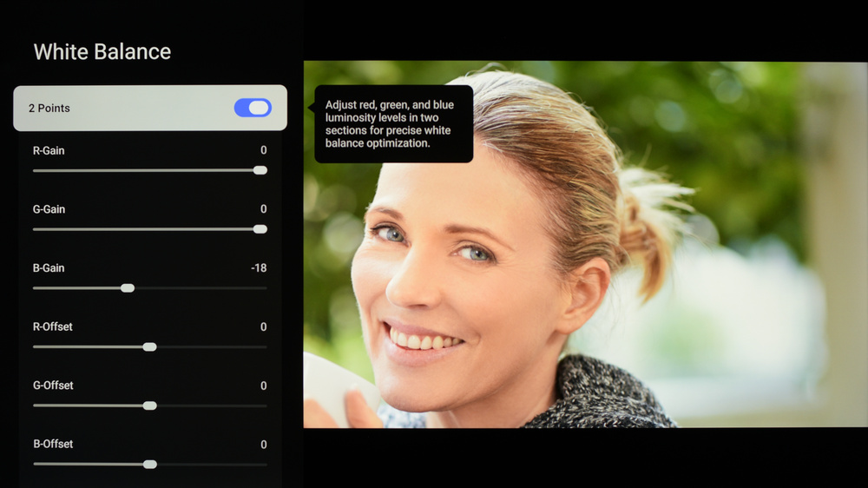The height and width of the screenshot is (488, 868).
Task: Select the B-Offset setting label
Action: pyautogui.click(x=53, y=445)
